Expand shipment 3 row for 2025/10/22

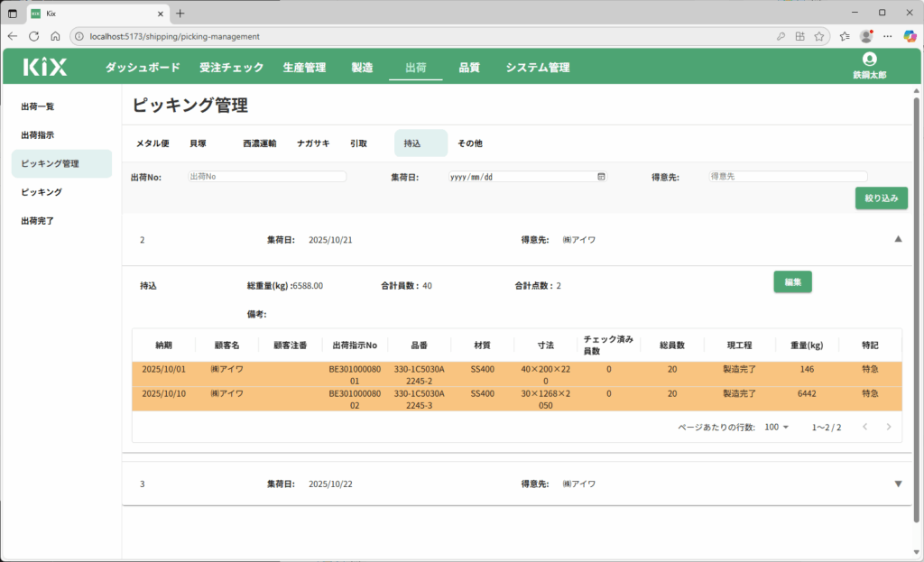[x=898, y=484]
